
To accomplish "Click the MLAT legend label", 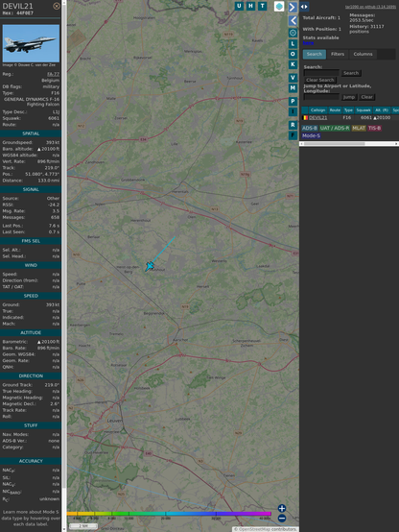I will coord(359,128).
